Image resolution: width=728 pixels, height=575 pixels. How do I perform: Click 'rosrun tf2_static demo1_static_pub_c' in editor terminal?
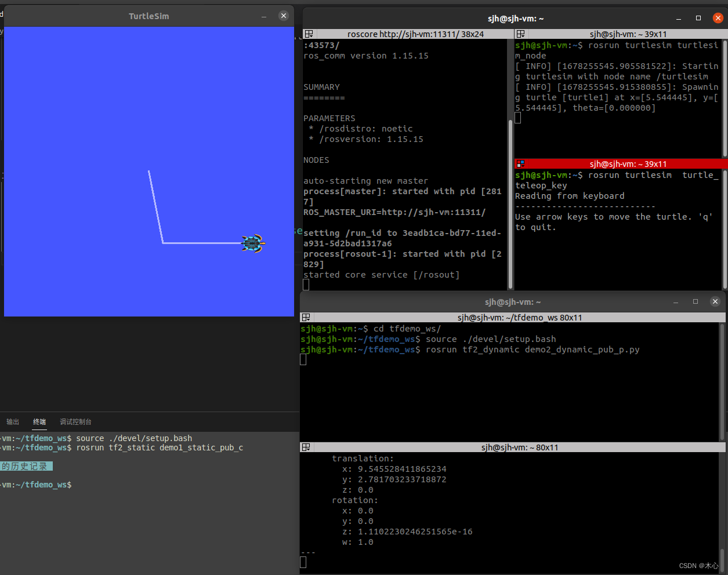click(x=160, y=447)
